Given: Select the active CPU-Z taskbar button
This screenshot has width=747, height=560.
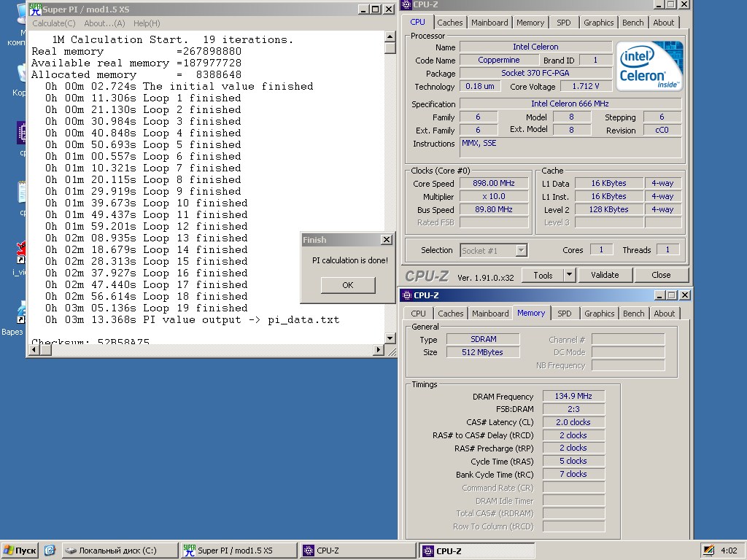Looking at the screenshot, I should 477,551.
